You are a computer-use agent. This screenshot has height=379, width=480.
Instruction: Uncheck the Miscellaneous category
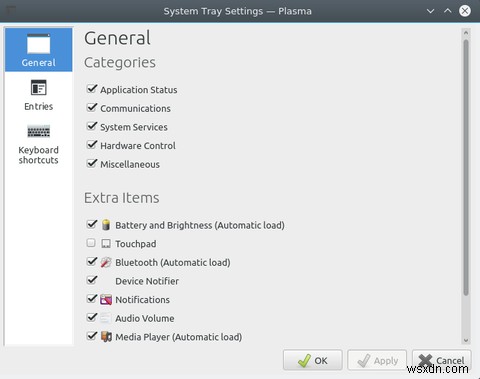point(91,163)
